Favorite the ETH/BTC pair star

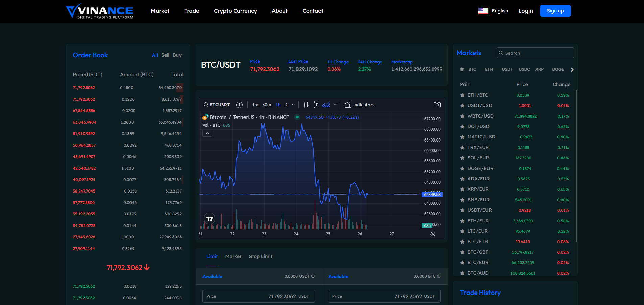(x=462, y=95)
